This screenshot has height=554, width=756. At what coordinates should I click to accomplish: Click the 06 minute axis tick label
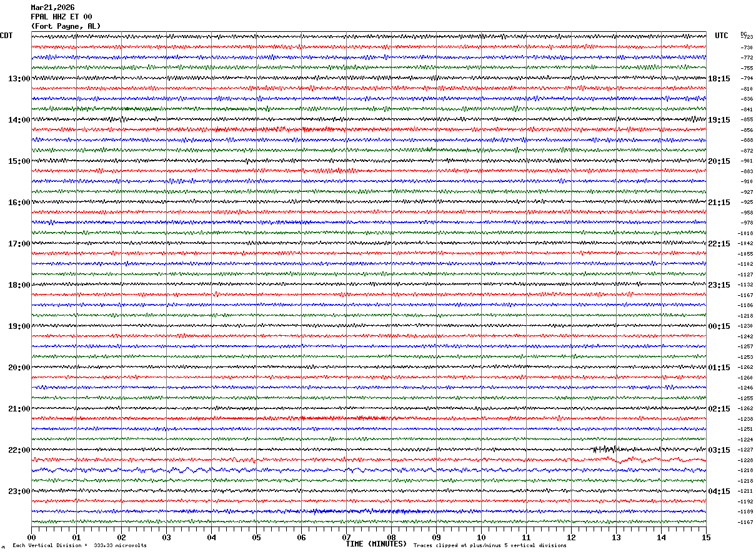[301, 538]
